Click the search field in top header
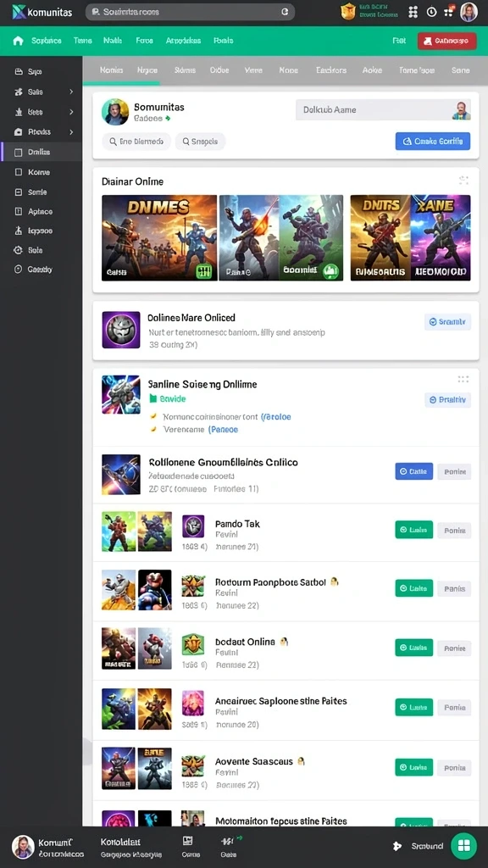Viewport: 488px width, 868px height. 190,12
